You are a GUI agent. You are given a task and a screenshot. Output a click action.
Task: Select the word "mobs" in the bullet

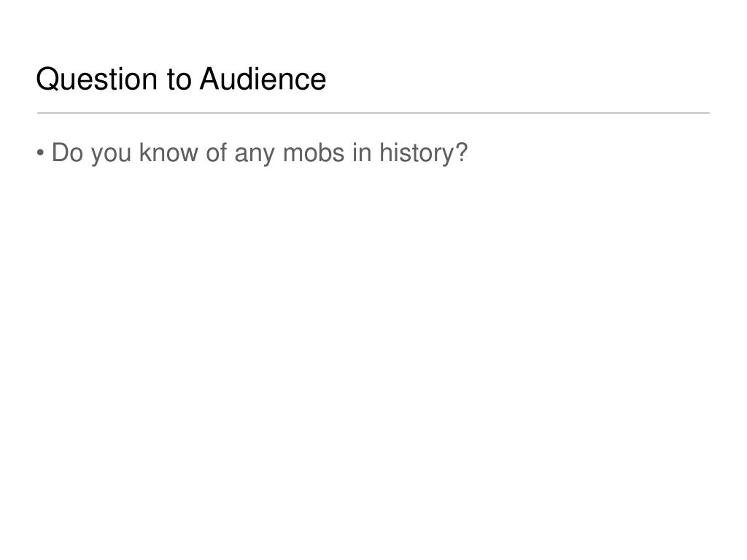[x=314, y=153]
